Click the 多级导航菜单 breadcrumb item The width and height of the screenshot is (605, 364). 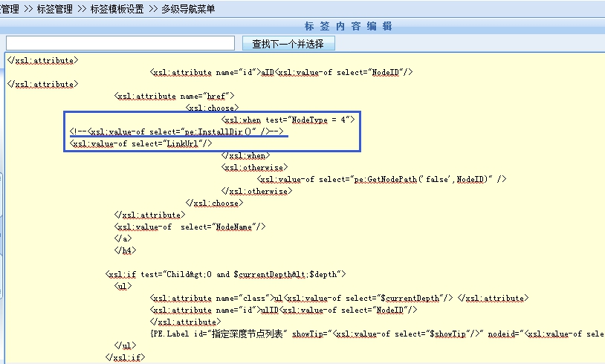tap(188, 10)
